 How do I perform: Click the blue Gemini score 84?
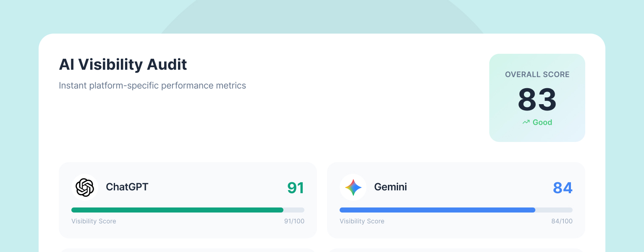[x=563, y=188]
